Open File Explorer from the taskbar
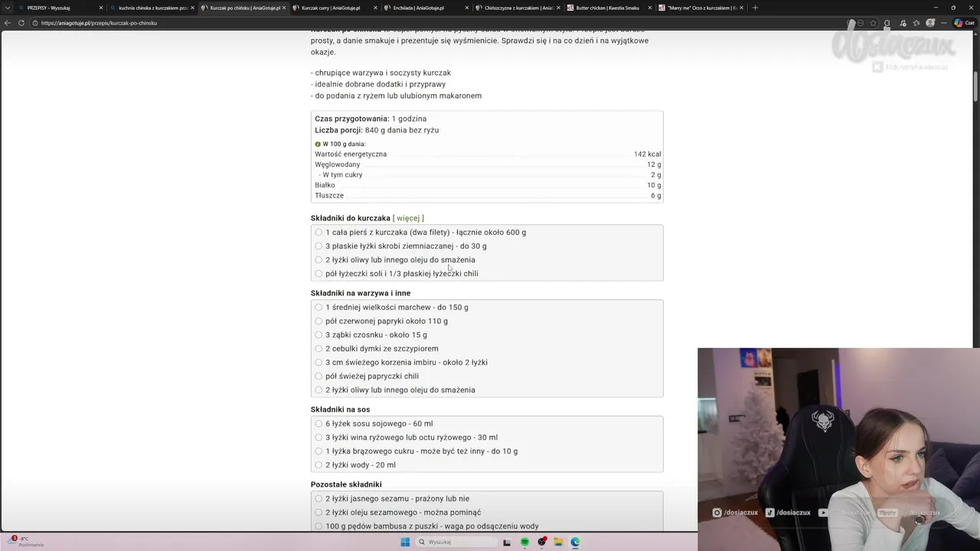 [559, 542]
